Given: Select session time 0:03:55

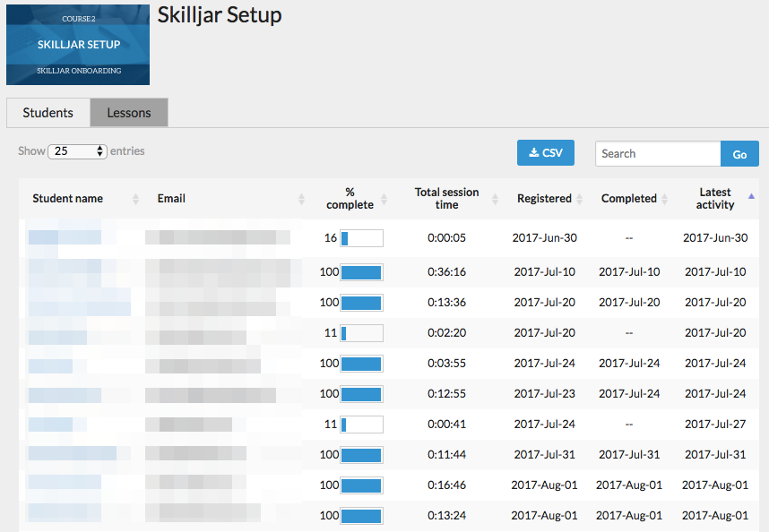Looking at the screenshot, I should point(446,363).
